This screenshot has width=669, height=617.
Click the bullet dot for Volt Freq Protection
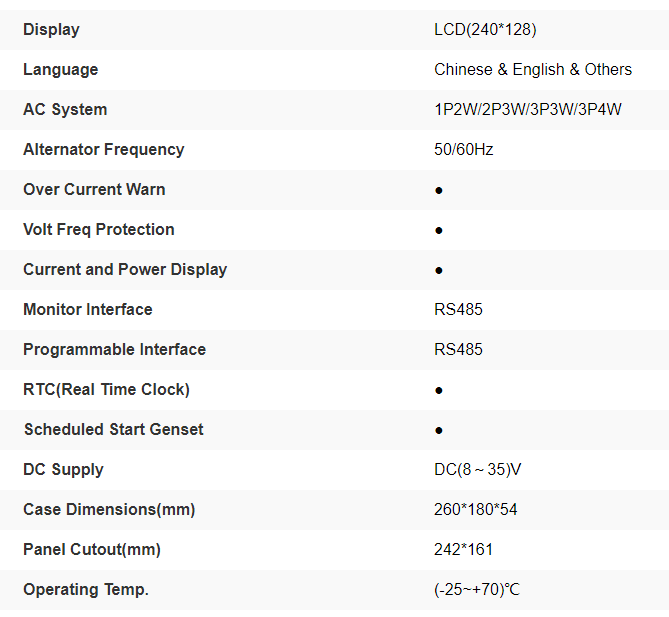click(x=439, y=230)
